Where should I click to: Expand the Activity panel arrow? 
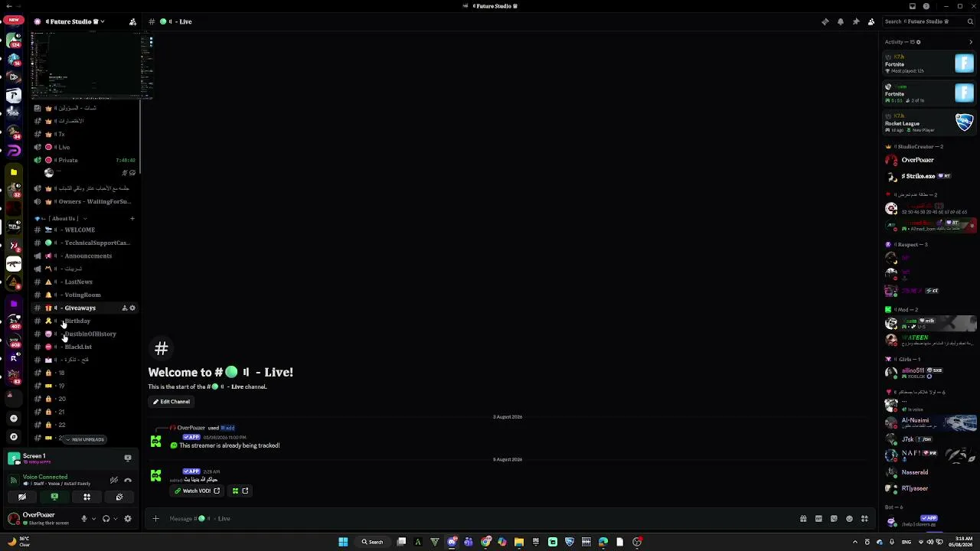(971, 42)
